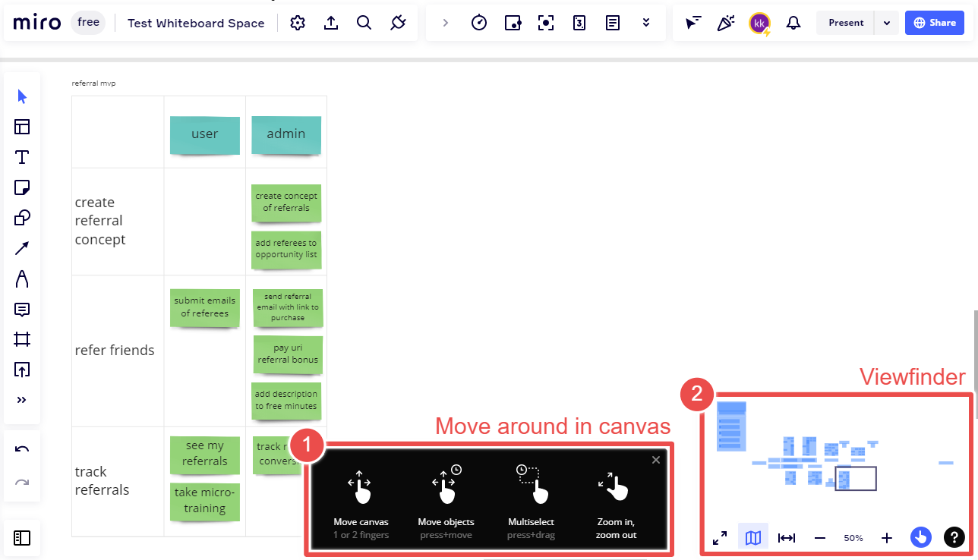Open notifications bell

[x=793, y=23]
